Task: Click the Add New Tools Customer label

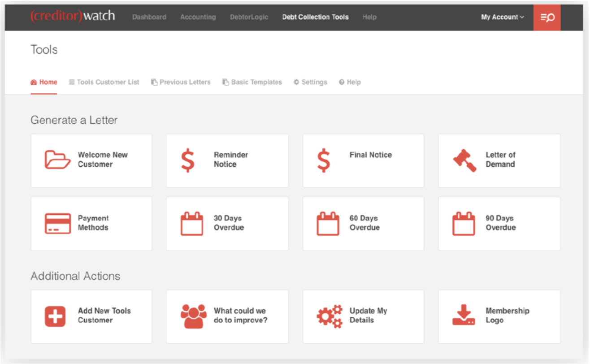Action: point(104,316)
